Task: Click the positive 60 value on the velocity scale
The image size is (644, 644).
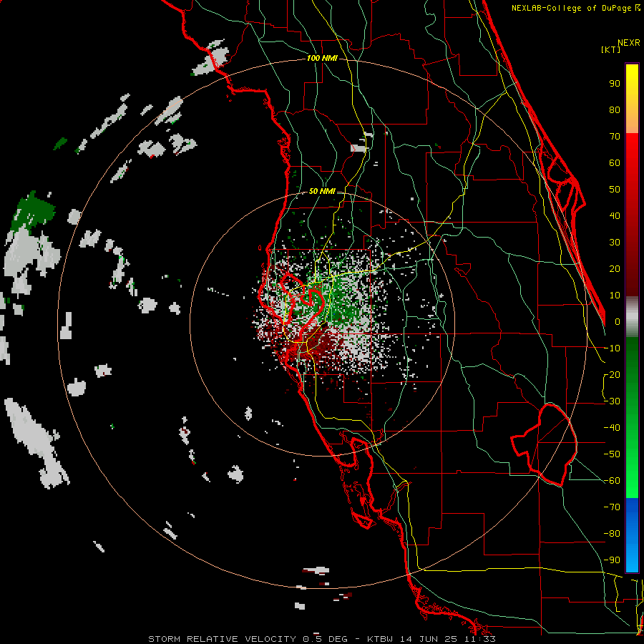Action: click(x=615, y=163)
